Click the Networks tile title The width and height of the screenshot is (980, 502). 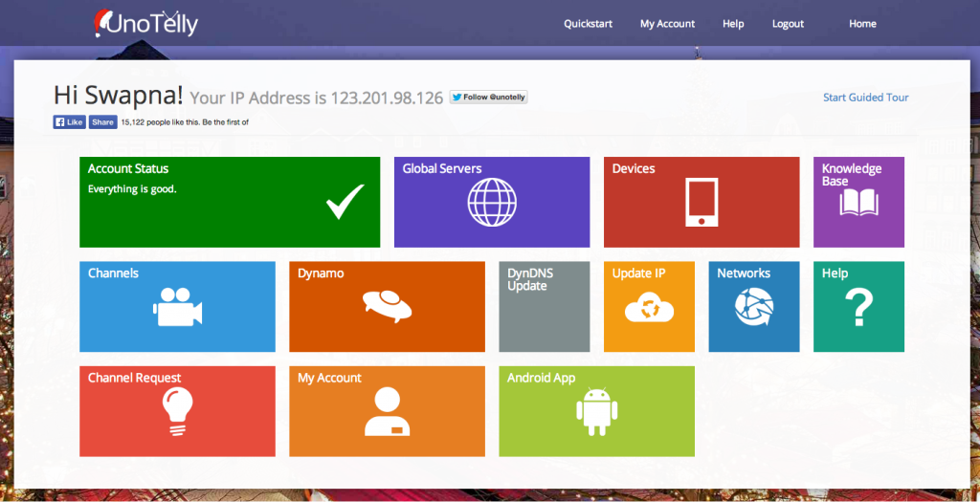(x=744, y=273)
